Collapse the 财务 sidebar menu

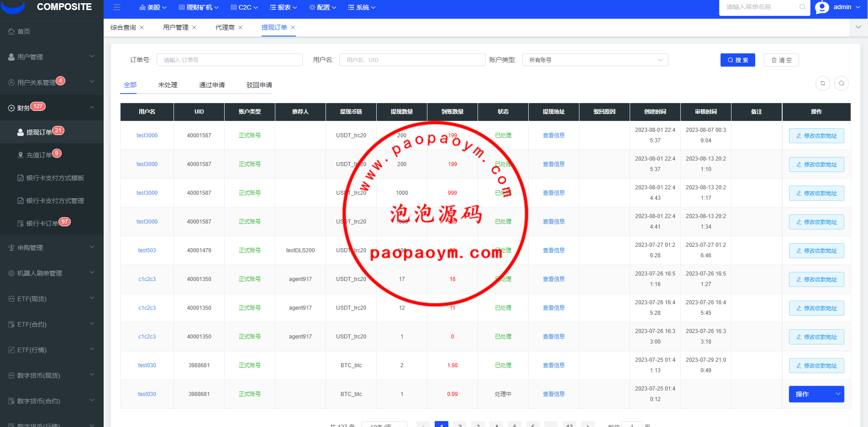(52, 108)
